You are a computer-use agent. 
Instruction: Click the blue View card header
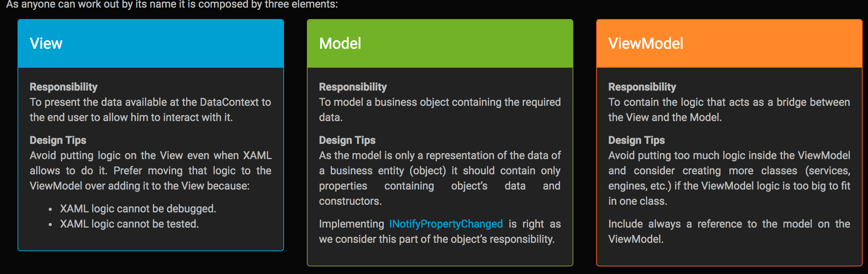click(x=151, y=43)
